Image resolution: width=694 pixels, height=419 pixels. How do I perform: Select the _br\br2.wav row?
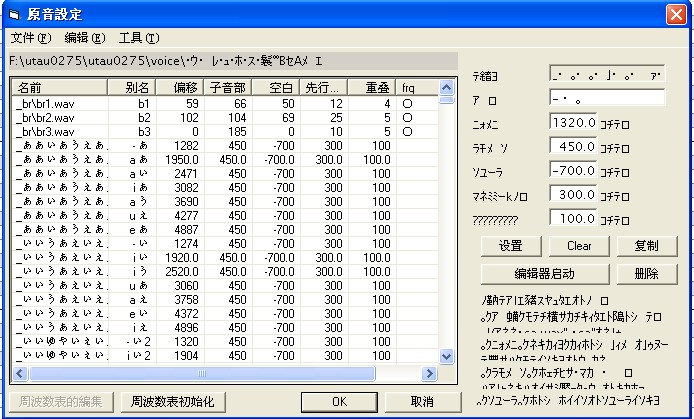(225, 118)
